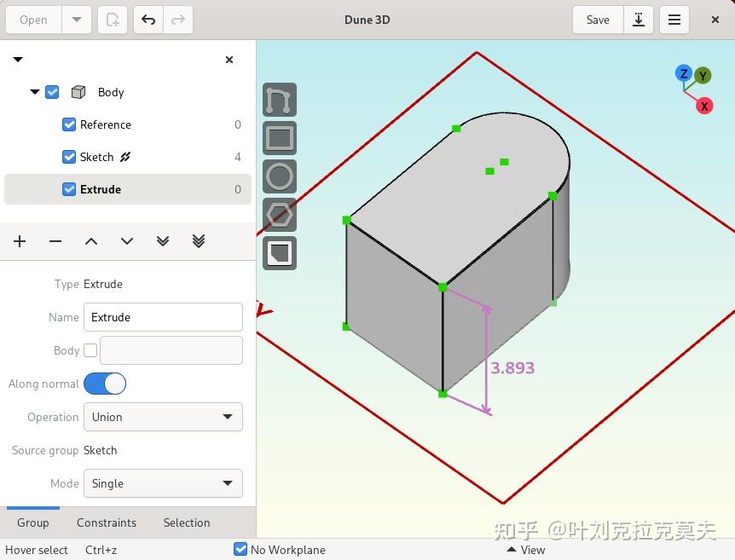Disable the Along normal toggle
This screenshot has width=735, height=560.
coord(105,384)
